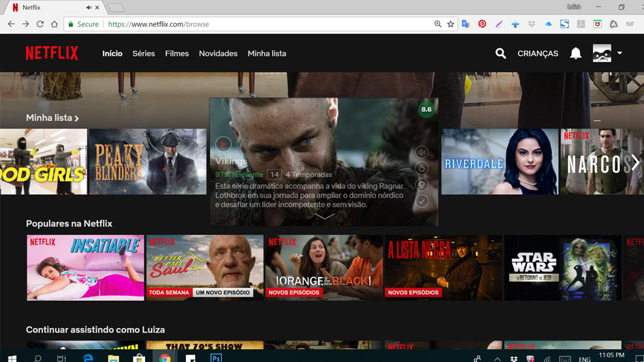The image size is (644, 362).
Task: Open the zoom magnifier in address bar
Action: [438, 24]
